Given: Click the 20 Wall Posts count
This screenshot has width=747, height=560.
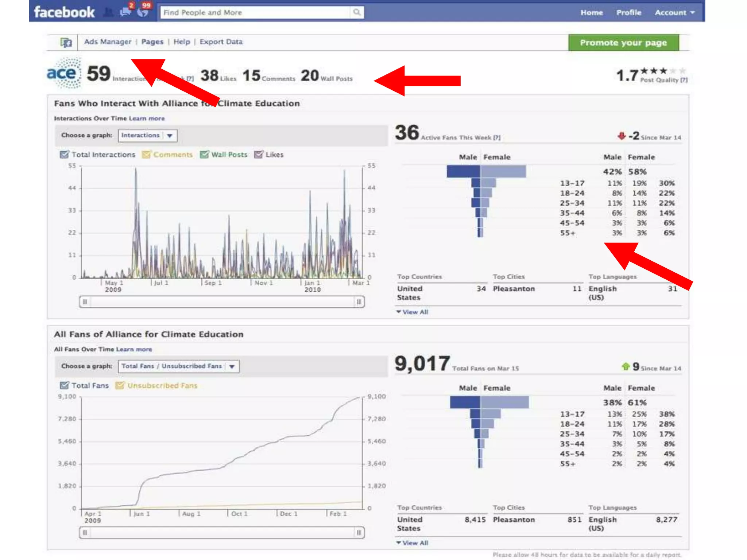Looking at the screenshot, I should tap(327, 75).
